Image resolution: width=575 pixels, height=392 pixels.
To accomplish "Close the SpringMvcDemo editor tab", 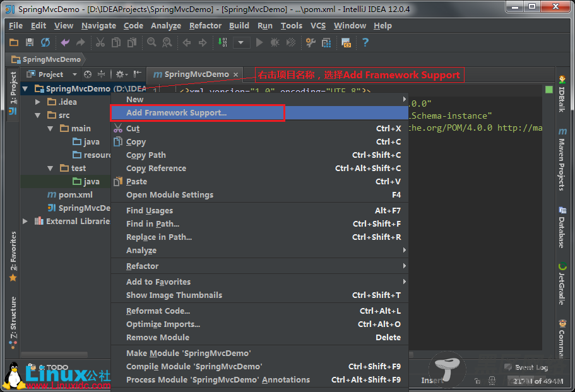I will click(236, 75).
